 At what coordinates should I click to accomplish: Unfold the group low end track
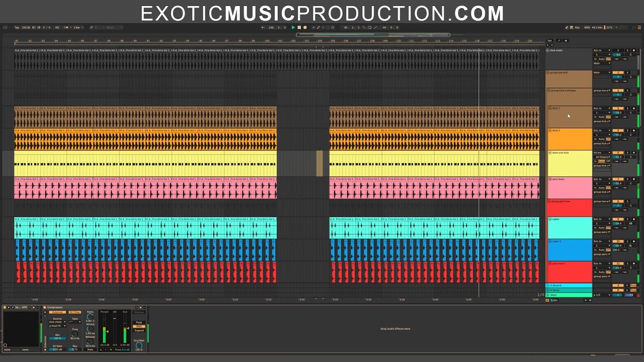(548, 72)
